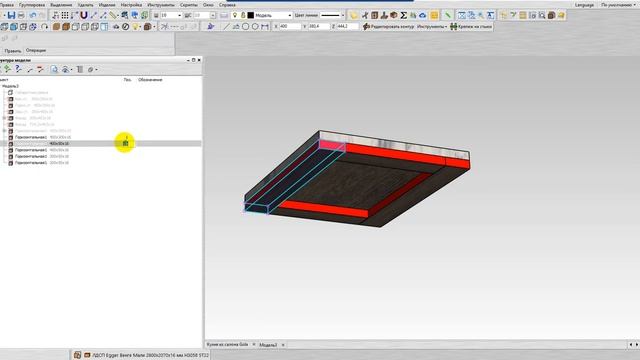Viewport: 640px width, 360px height.
Task: Click the eye visibility icon in structure panel
Action: (x=66, y=69)
